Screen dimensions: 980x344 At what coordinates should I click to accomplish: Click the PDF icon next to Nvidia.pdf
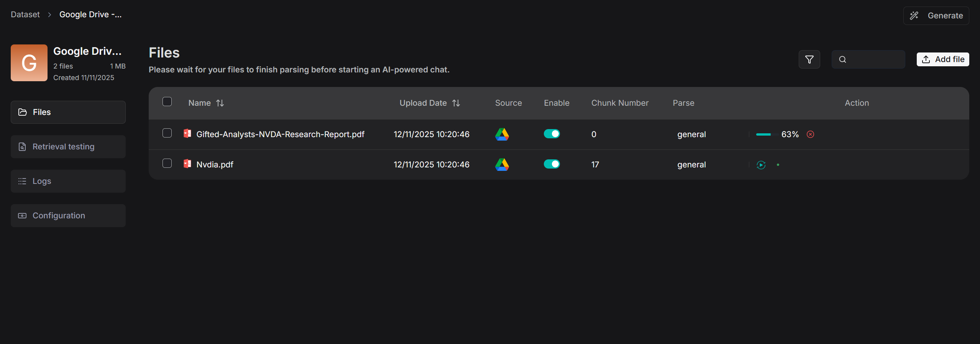187,164
